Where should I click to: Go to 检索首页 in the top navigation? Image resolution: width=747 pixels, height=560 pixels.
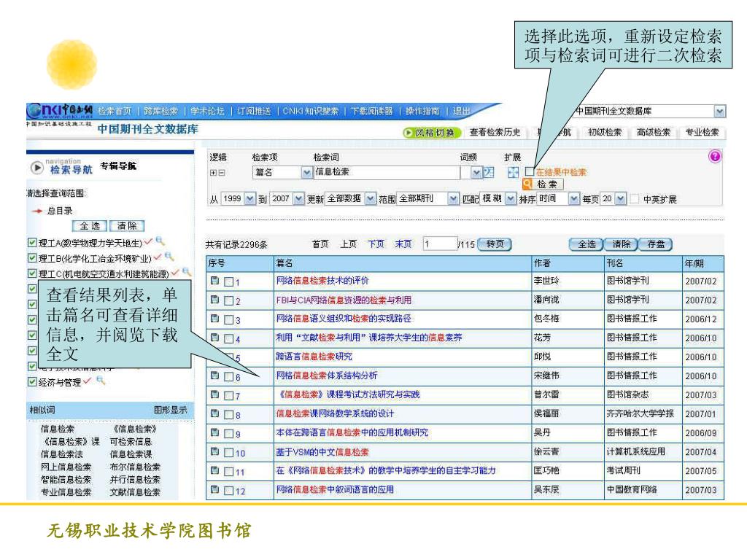tap(115, 112)
